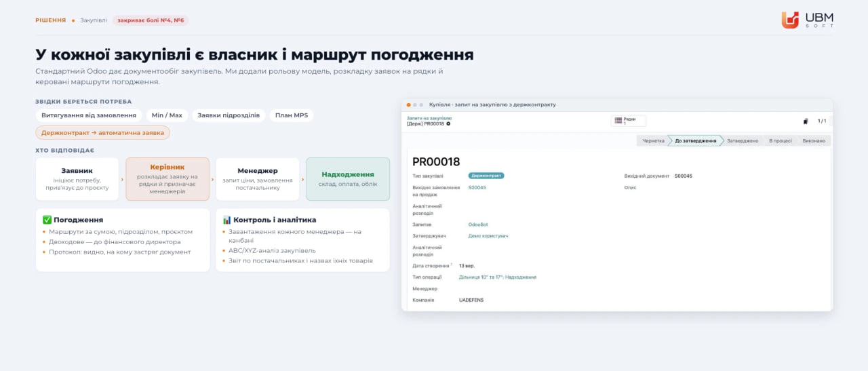Open the OdooBot requester link
Viewport: 868px width, 371px height.
478,224
